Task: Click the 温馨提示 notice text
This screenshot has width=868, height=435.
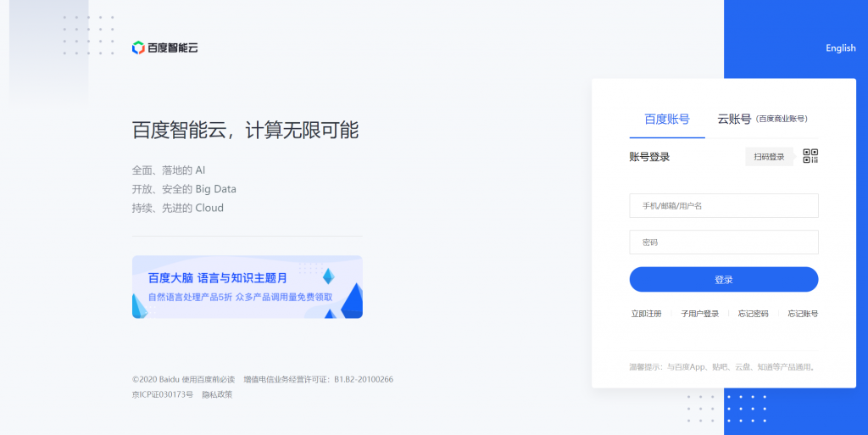Action: (723, 367)
